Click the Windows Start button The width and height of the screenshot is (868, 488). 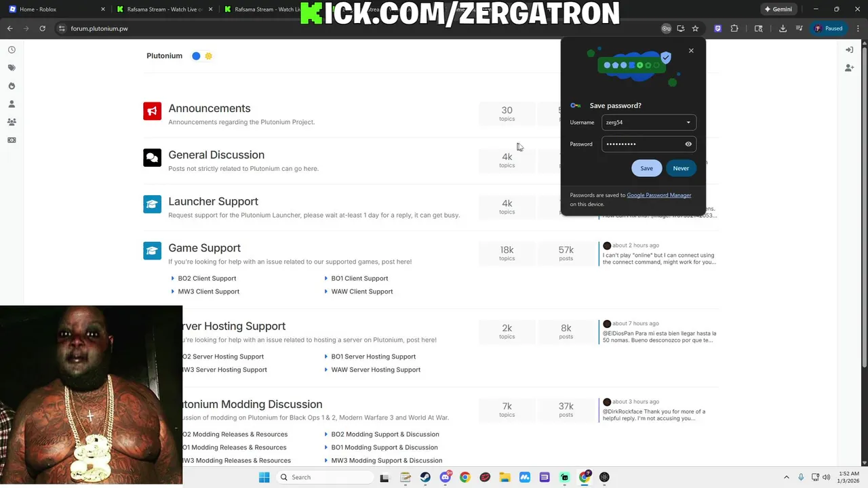(264, 477)
